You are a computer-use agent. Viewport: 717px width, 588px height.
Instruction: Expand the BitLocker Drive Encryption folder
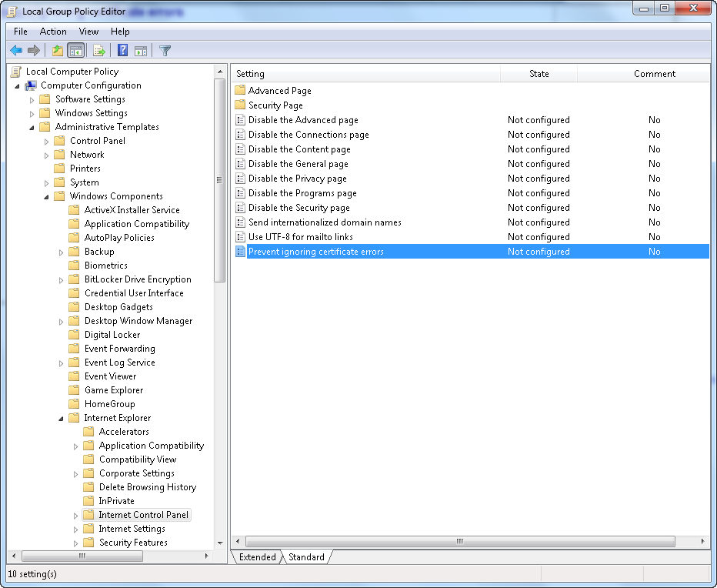pyautogui.click(x=62, y=279)
